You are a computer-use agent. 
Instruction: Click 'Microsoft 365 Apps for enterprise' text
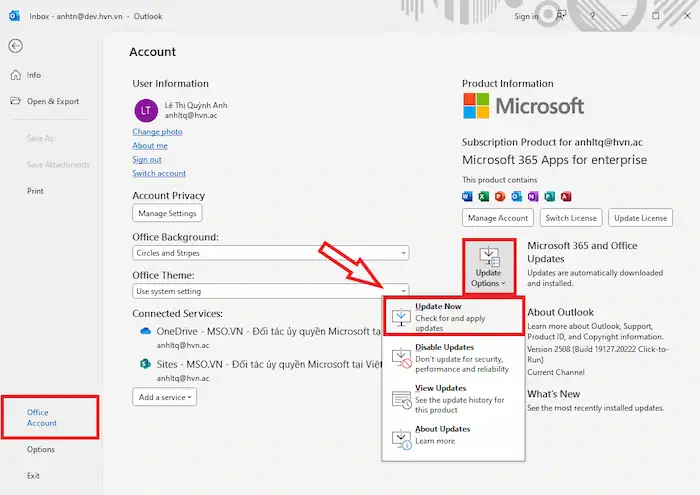click(554, 160)
